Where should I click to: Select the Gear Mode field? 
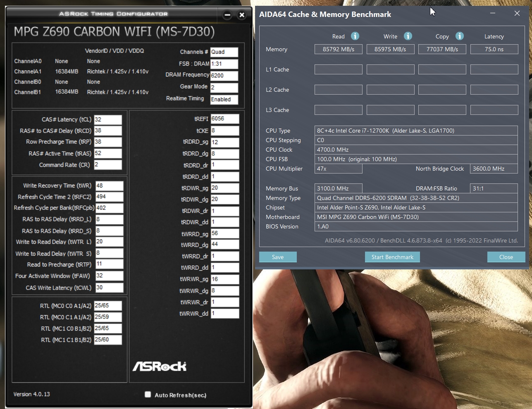(224, 88)
